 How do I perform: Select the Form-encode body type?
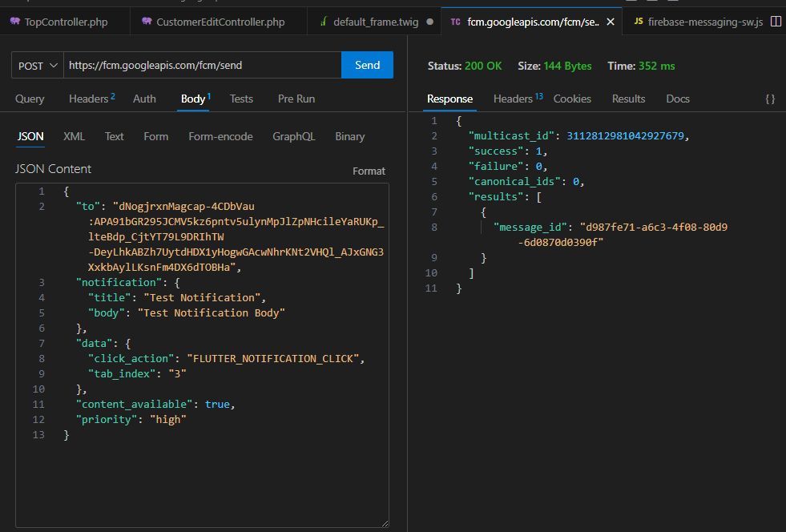pos(220,136)
